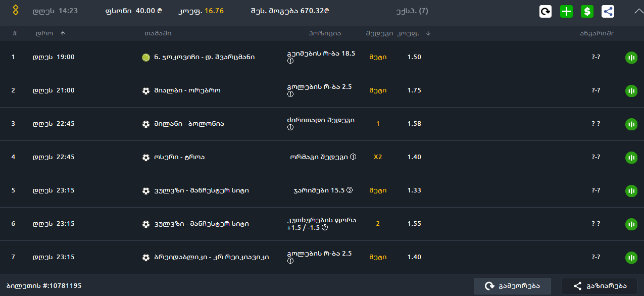Viewport: 644px width, 296px height.
Task: Click match name ოსერი - ტრუა
Action: [179, 157]
